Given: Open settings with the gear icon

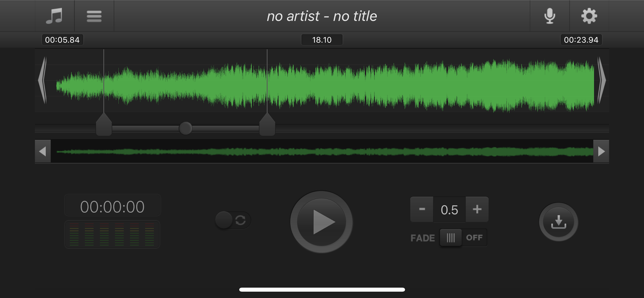Looking at the screenshot, I should click(x=589, y=16).
